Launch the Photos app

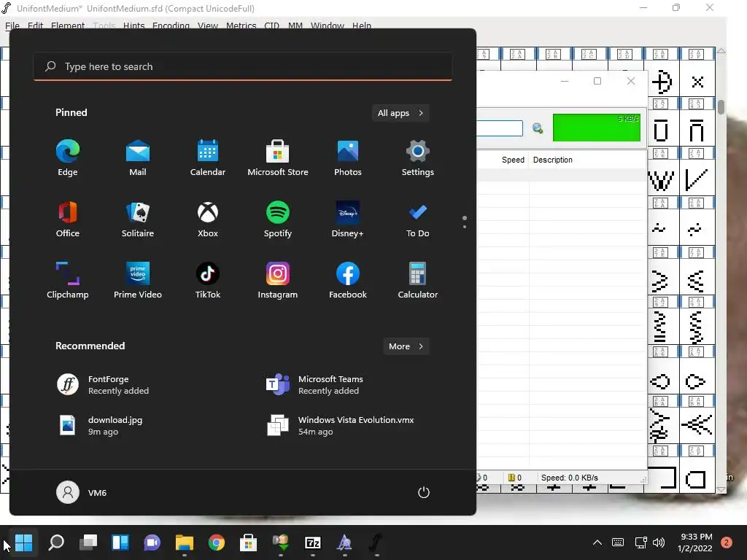[348, 158]
